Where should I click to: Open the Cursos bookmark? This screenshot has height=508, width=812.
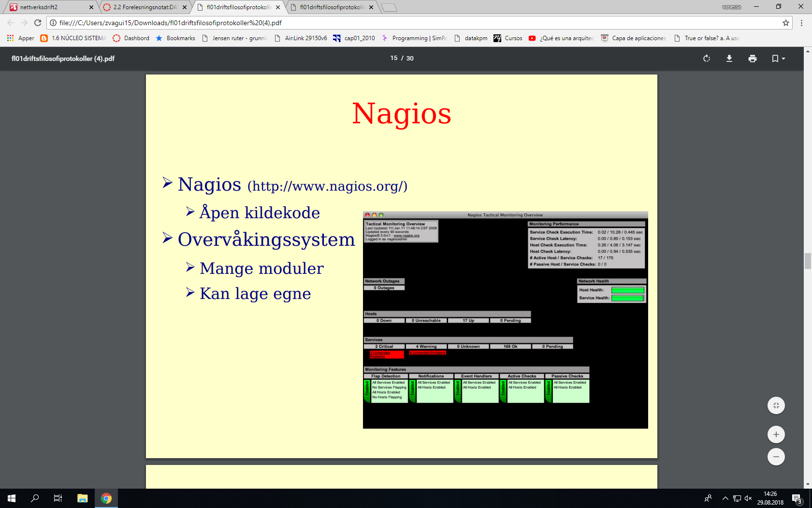click(x=508, y=38)
